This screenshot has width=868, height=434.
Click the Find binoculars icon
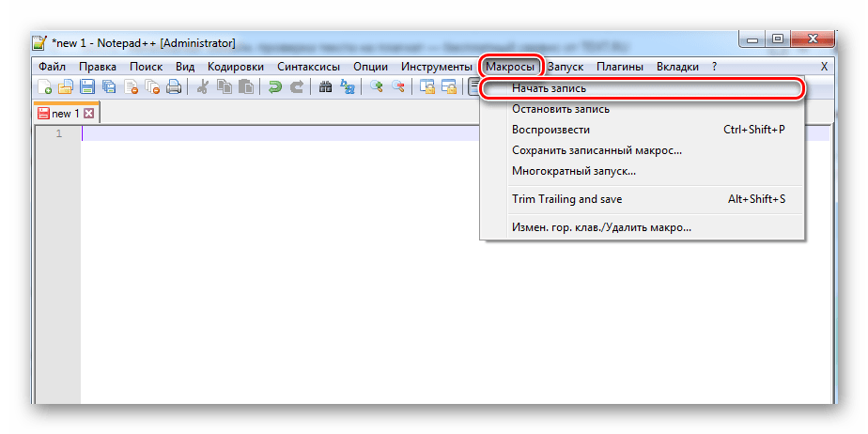(325, 87)
